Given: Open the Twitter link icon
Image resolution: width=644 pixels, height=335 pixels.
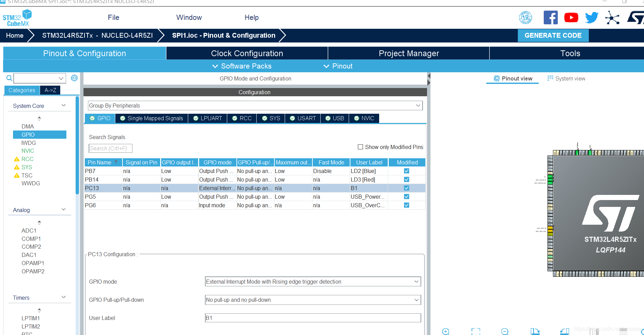Looking at the screenshot, I should (592, 17).
